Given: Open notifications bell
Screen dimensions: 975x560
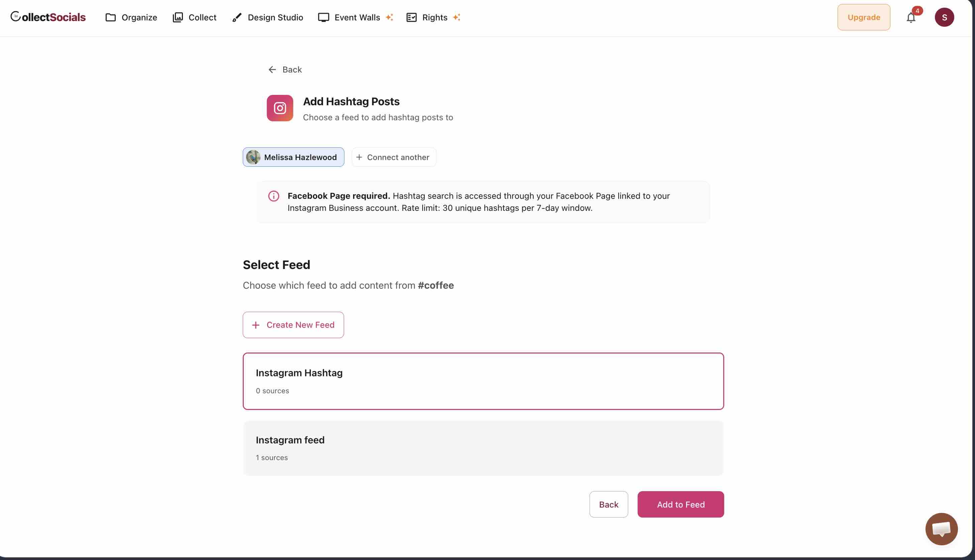Looking at the screenshot, I should click(910, 18).
